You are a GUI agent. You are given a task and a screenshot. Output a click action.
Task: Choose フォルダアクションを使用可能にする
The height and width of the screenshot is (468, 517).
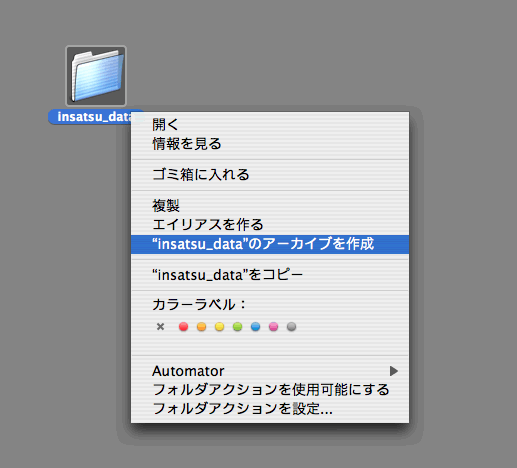(270, 390)
